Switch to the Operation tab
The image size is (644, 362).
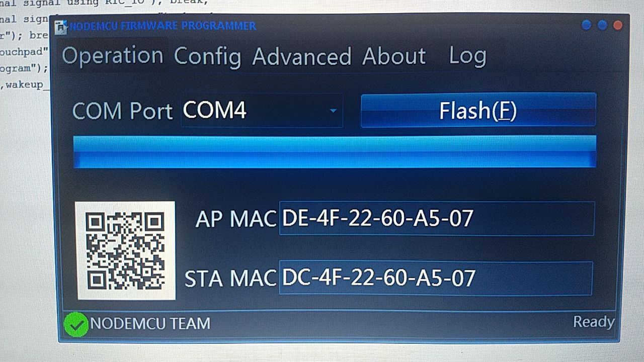tap(113, 55)
